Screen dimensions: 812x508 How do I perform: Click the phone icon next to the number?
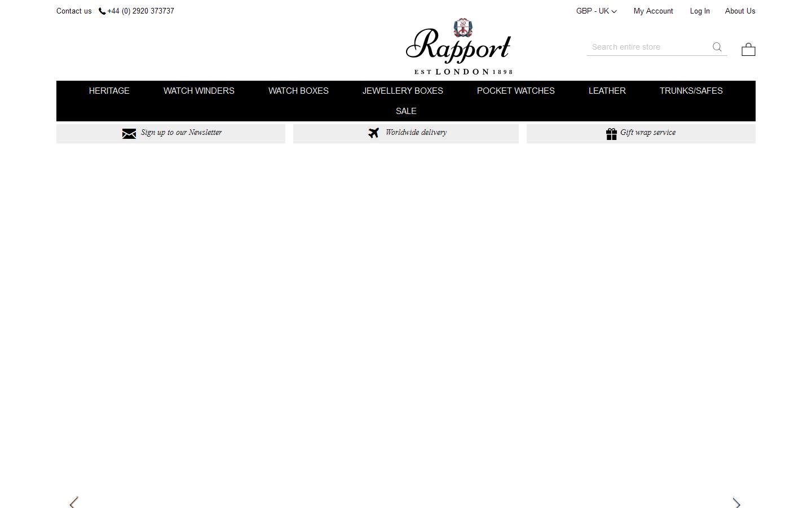[101, 11]
